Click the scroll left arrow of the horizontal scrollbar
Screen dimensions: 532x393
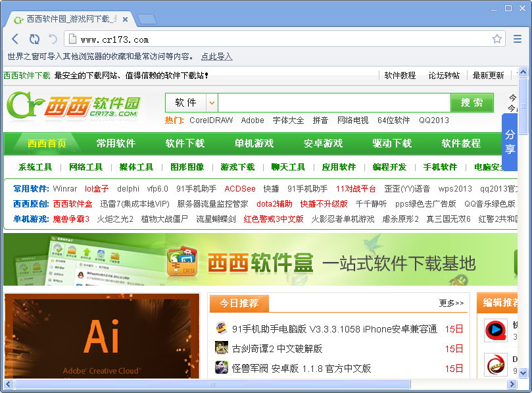pyautogui.click(x=9, y=384)
